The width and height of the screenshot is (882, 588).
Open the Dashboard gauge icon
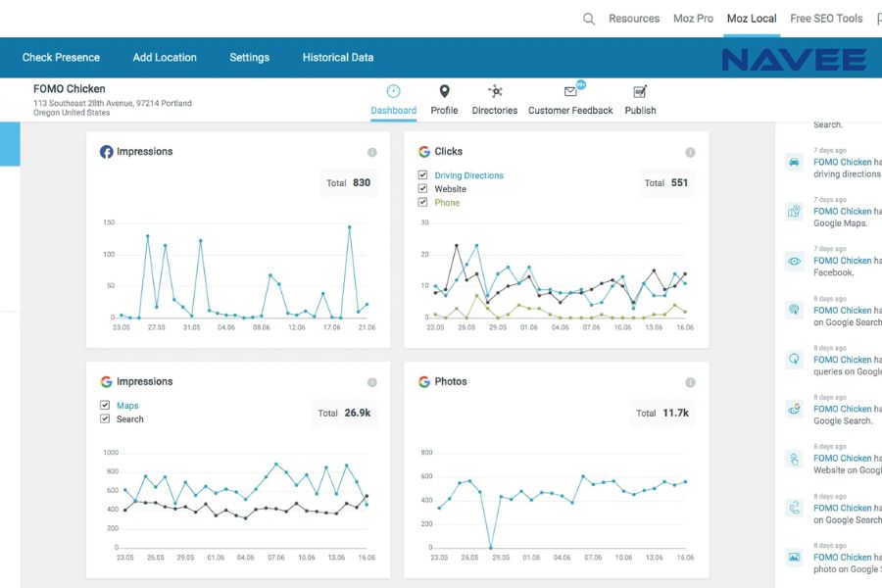click(x=393, y=91)
